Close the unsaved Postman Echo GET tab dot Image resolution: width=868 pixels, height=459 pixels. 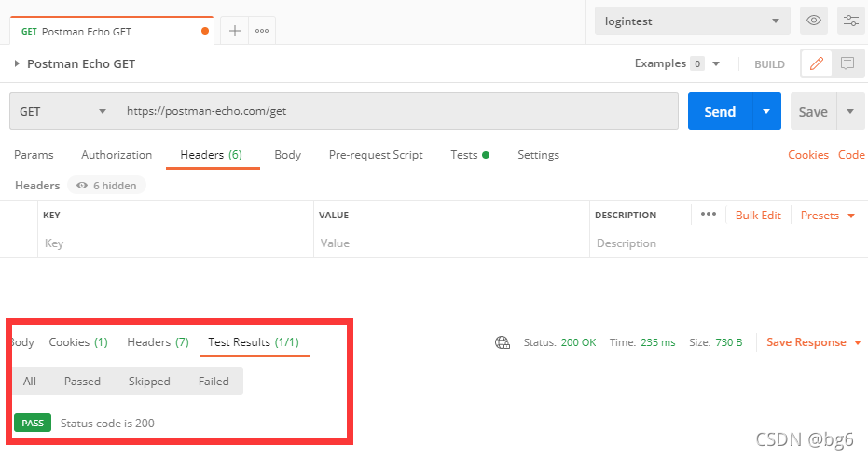coord(205,31)
